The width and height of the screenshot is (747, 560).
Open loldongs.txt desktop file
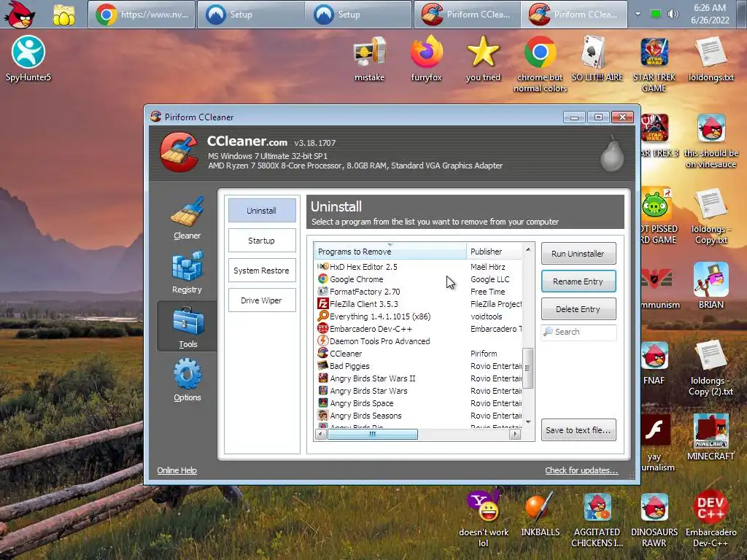tap(711, 58)
